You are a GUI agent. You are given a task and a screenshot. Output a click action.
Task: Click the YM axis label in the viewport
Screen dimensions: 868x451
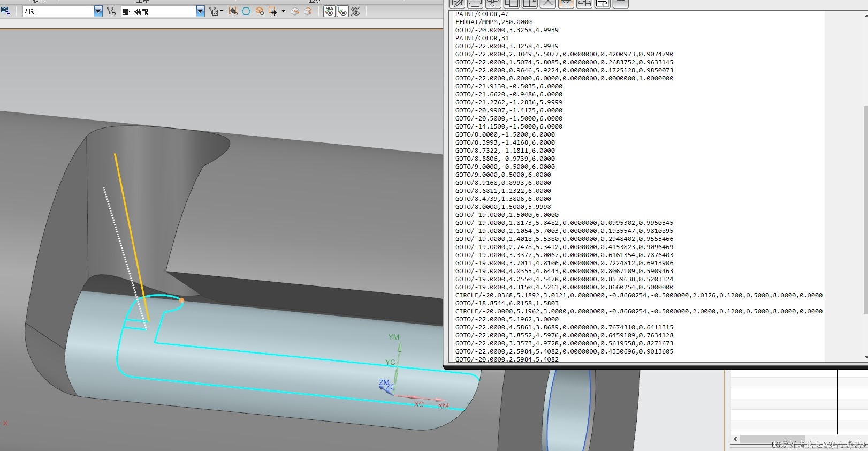pos(394,337)
